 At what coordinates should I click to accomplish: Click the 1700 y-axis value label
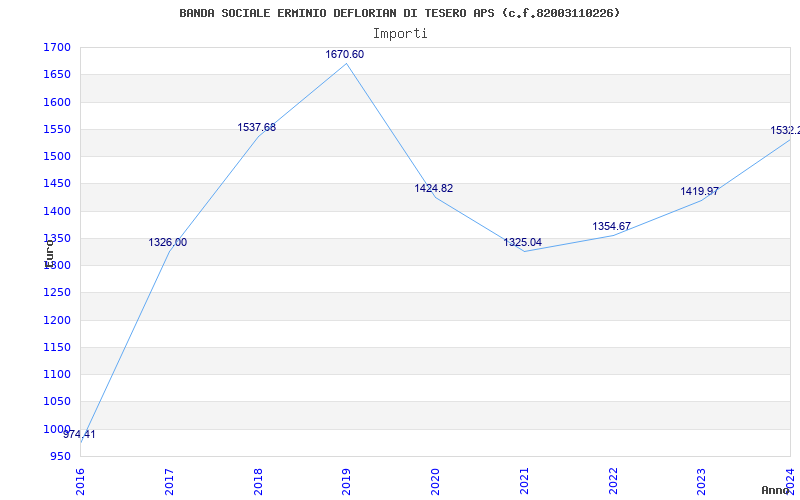[57, 48]
